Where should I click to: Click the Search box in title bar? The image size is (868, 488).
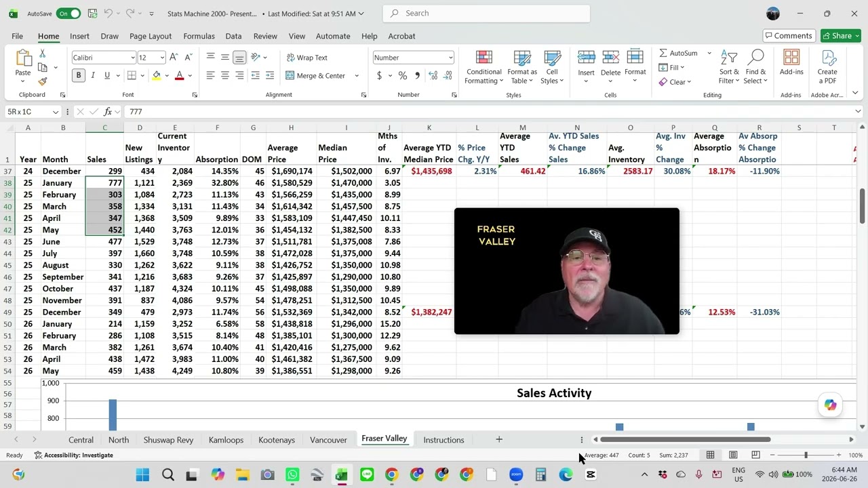[x=486, y=14]
